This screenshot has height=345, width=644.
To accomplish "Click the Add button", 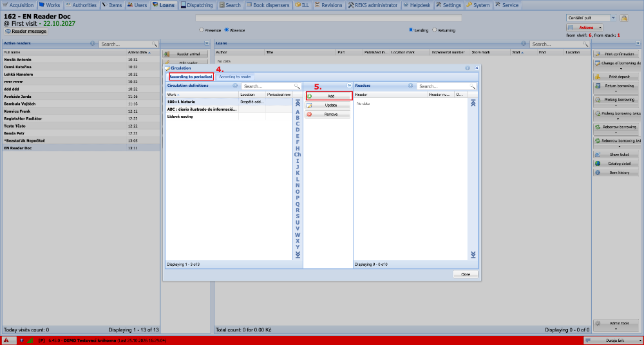I will pyautogui.click(x=328, y=96).
